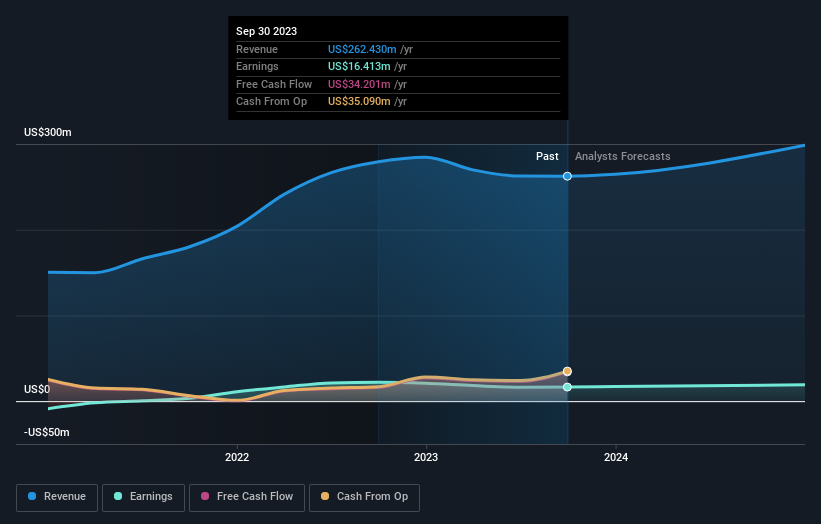
Task: Toggle the Cash From Op legend series
Action: click(364, 497)
